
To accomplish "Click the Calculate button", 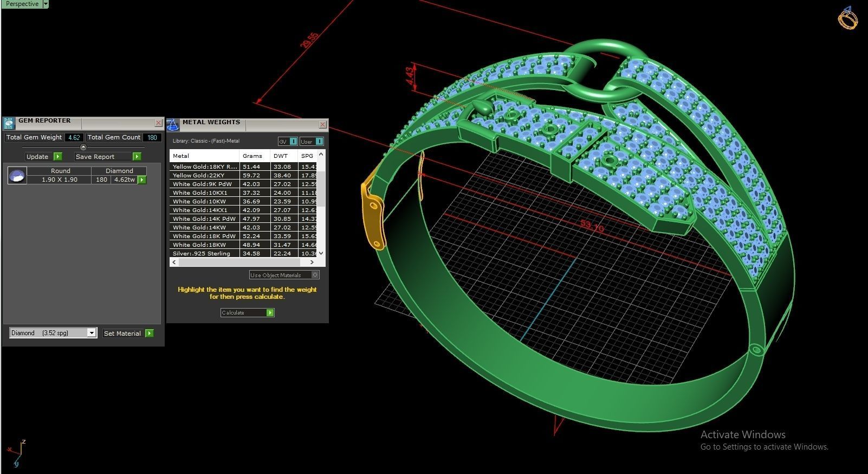I will (243, 313).
